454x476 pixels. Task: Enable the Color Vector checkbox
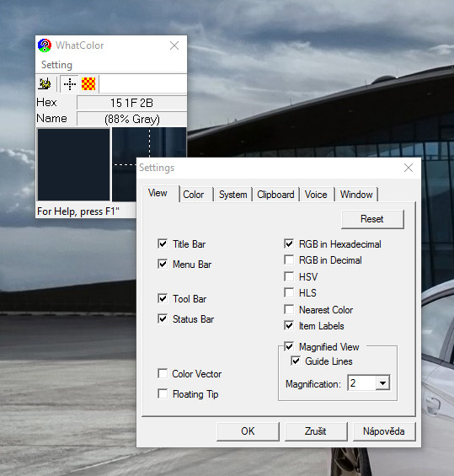pos(163,373)
